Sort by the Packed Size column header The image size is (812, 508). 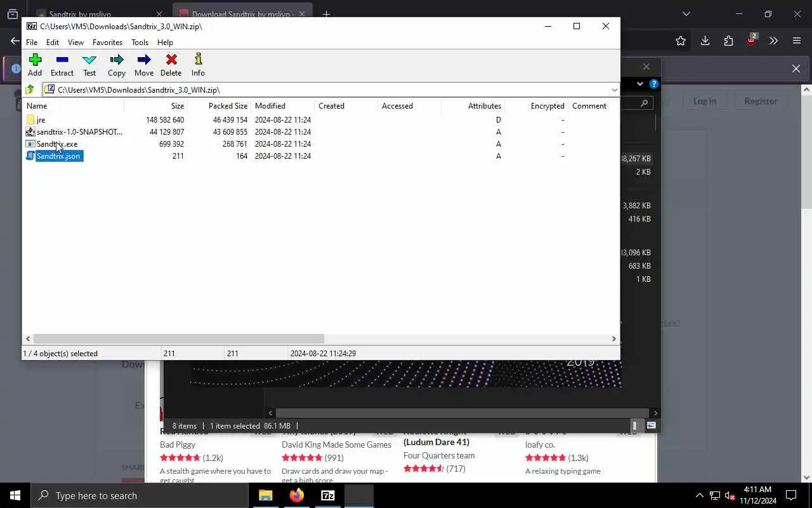coord(219,106)
